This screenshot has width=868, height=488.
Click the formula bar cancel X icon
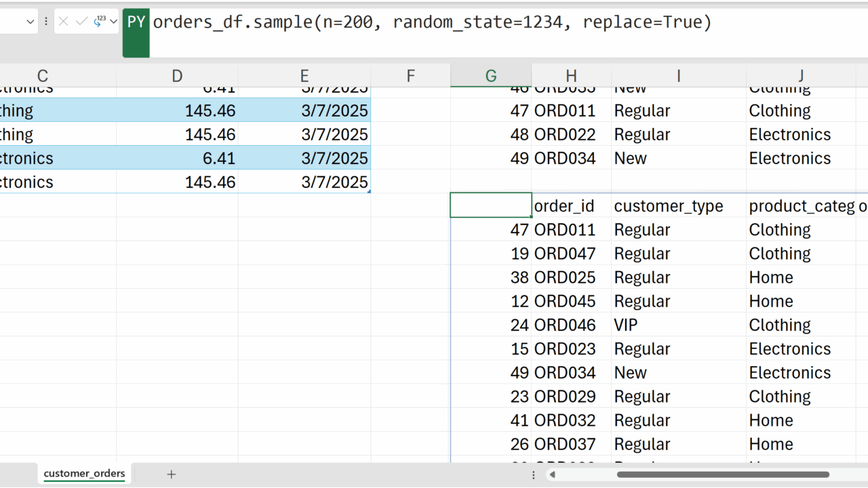[x=63, y=22]
